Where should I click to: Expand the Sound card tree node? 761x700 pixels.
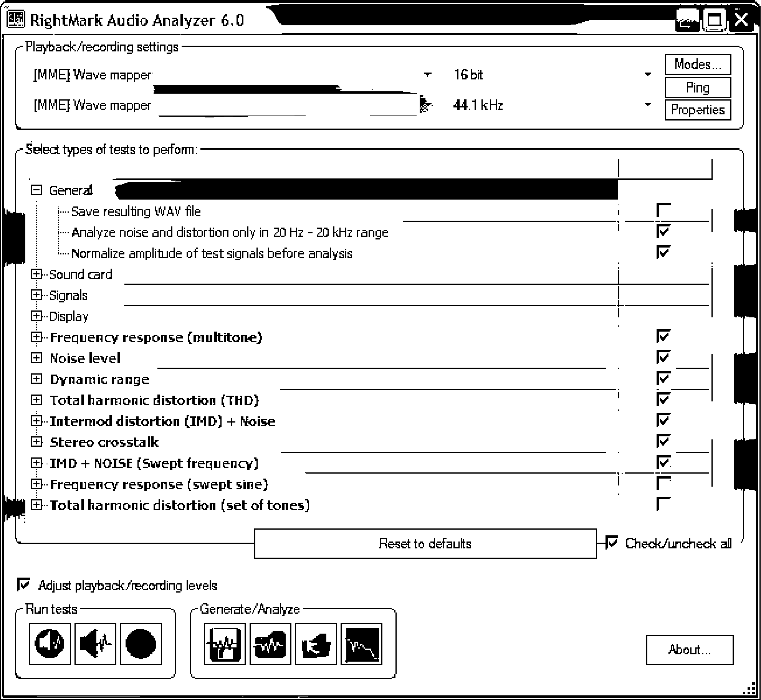36,274
